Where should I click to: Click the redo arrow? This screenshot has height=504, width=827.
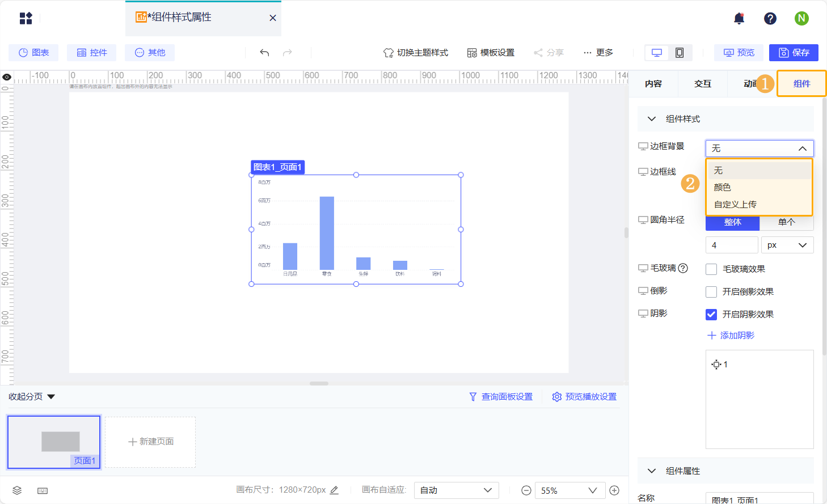[x=288, y=53]
